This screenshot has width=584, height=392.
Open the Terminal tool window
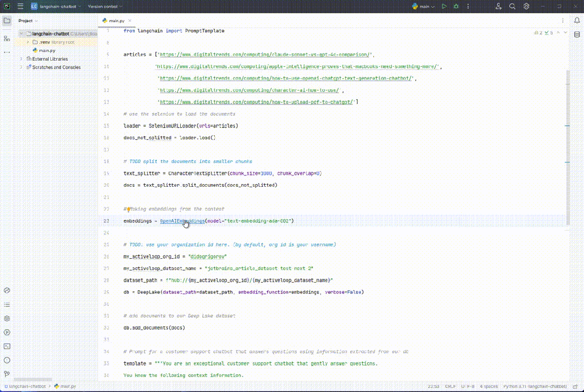6,346
